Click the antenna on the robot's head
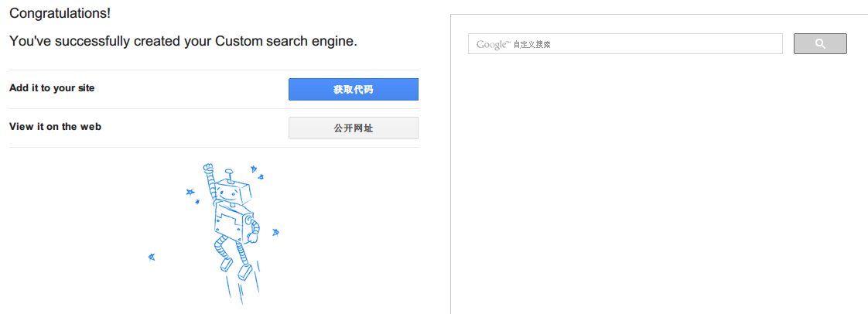Screen dimensions: 868x314 (228, 172)
